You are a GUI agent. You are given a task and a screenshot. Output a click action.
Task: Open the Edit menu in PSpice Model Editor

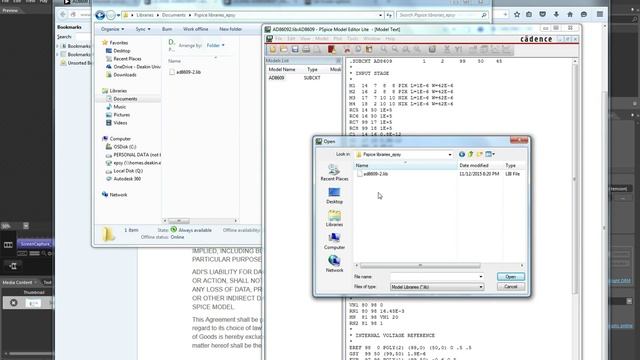point(291,39)
